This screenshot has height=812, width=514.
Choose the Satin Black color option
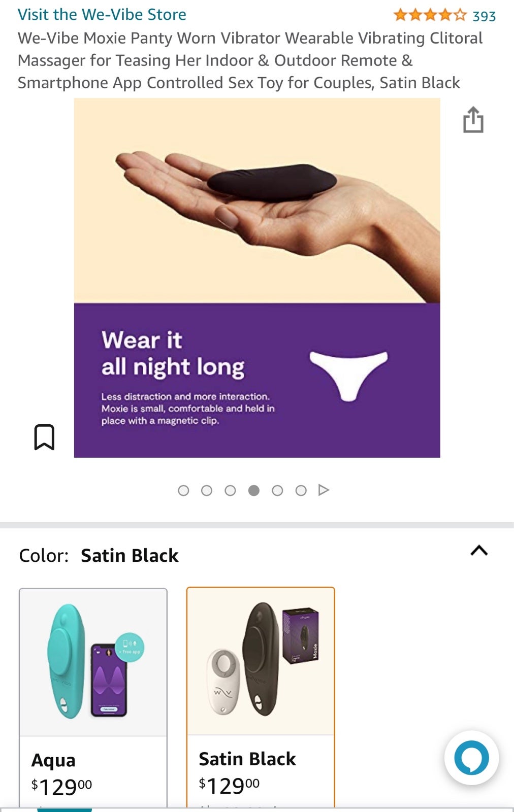point(261,697)
